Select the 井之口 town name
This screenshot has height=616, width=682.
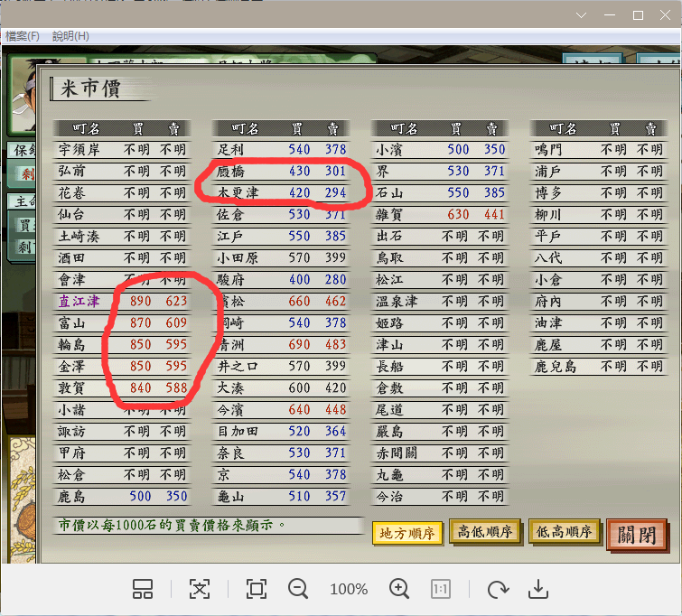tap(238, 367)
